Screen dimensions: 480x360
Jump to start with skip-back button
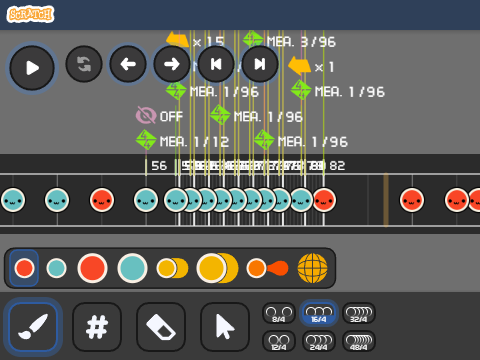point(216,64)
